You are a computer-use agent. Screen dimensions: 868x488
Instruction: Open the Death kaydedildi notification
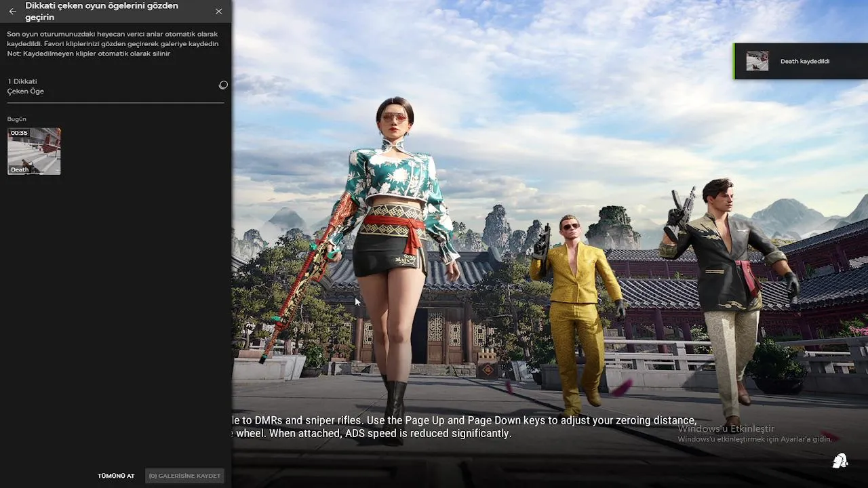[x=801, y=61]
